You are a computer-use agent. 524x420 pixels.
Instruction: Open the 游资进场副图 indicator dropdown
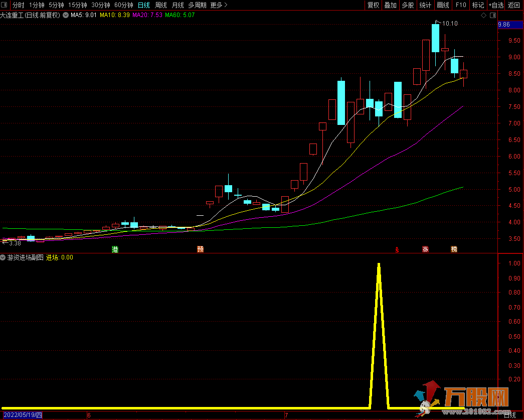click(3, 257)
